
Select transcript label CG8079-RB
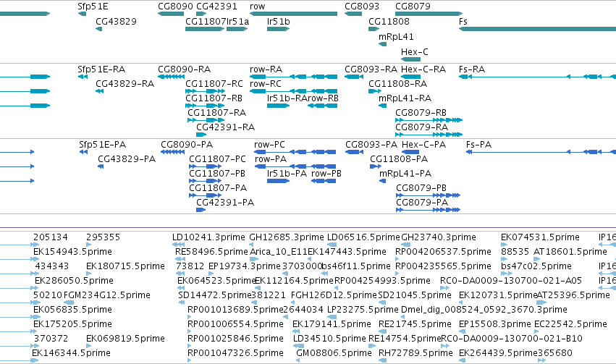[x=421, y=113]
